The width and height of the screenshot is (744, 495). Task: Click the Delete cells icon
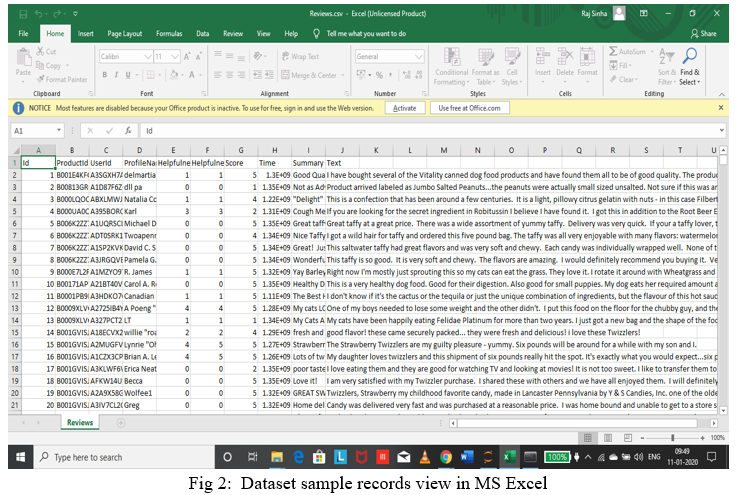pos(565,57)
